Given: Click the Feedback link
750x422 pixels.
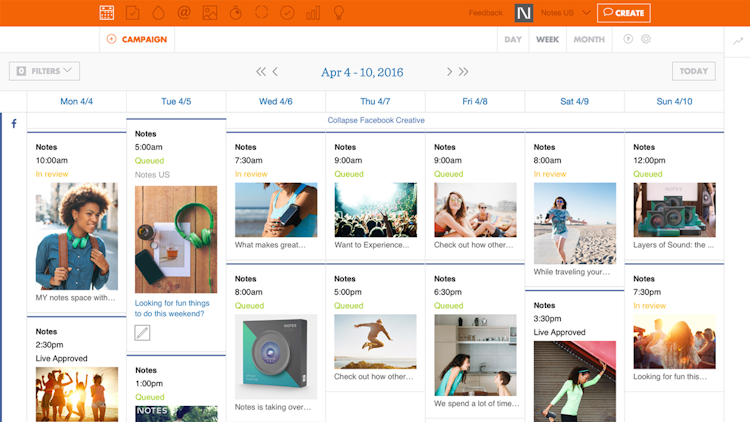Looking at the screenshot, I should click(x=485, y=13).
